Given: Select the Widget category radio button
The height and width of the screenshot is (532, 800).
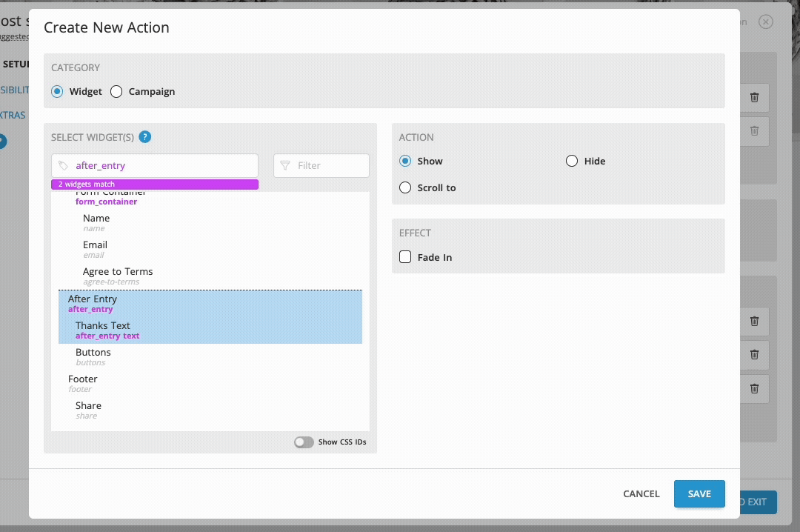Looking at the screenshot, I should (57, 91).
